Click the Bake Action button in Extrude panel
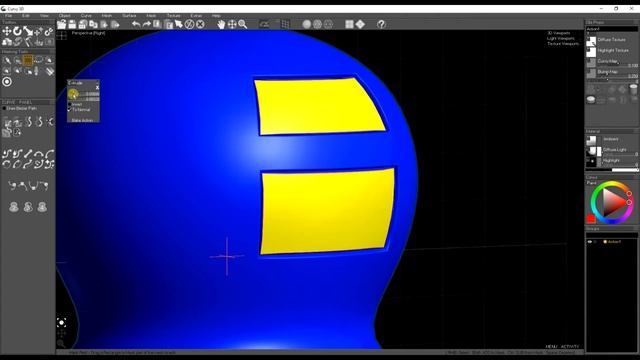The image size is (640, 360). (83, 120)
